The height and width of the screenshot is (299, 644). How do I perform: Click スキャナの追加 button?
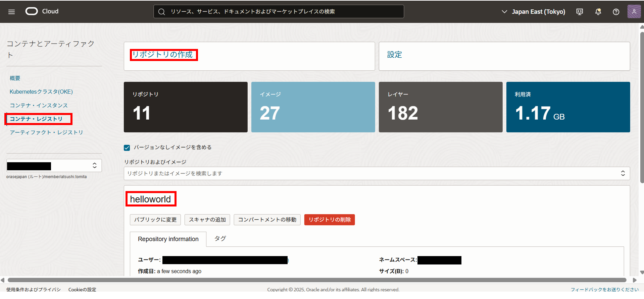click(x=207, y=220)
